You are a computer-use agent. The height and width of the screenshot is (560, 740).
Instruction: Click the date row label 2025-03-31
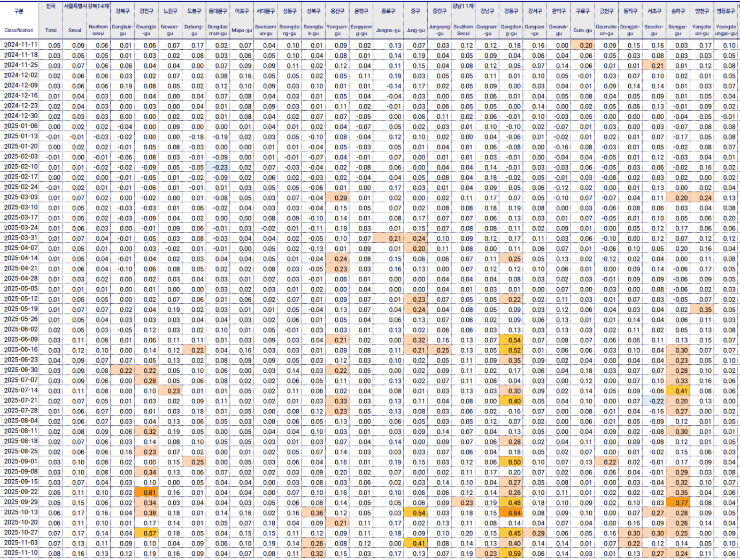(21, 237)
